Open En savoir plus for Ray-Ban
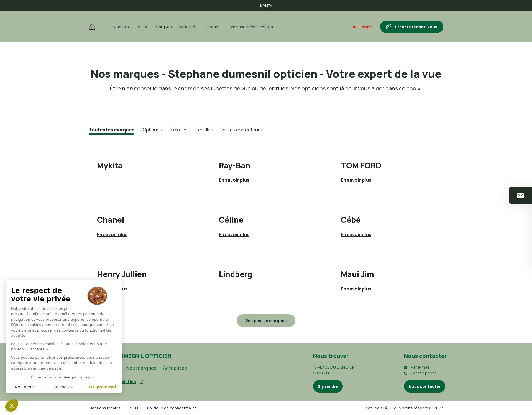This screenshot has height=415, width=532. (234, 180)
